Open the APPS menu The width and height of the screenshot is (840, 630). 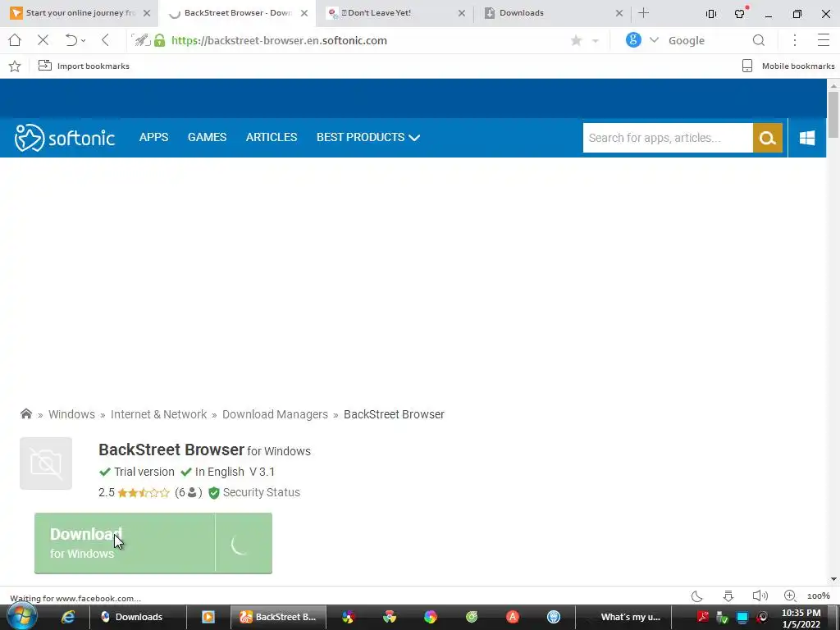click(153, 137)
